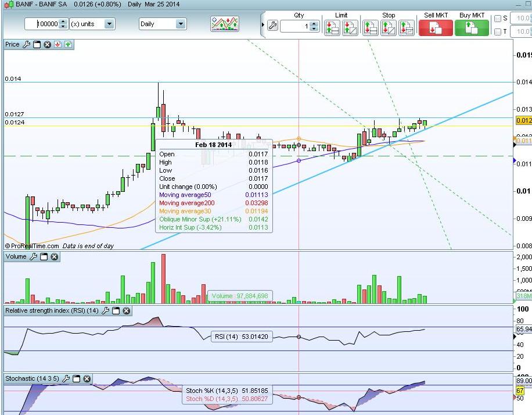Open Stochastic indicator settings wrench
Viewport: 532px width, 415px height.
[66, 378]
